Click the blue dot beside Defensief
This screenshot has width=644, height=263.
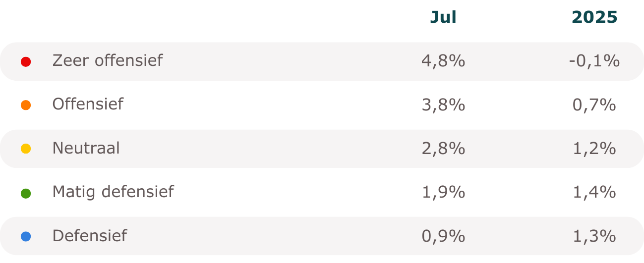[26, 237]
